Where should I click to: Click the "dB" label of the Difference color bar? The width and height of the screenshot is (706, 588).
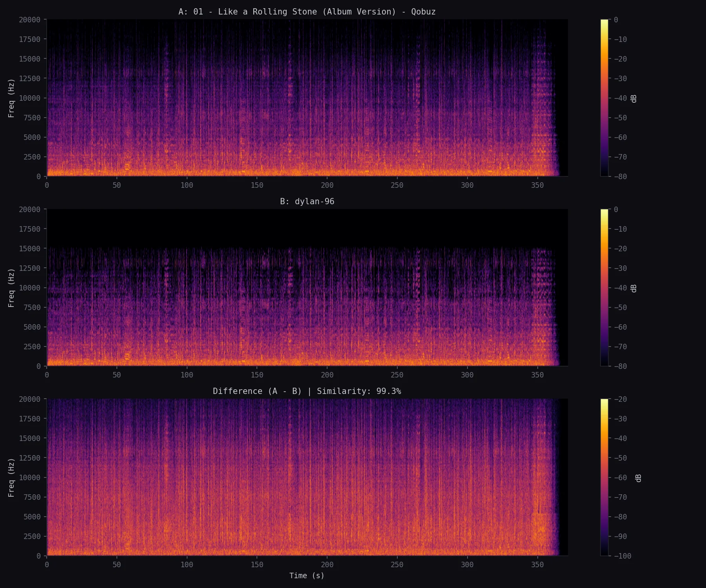639,478
